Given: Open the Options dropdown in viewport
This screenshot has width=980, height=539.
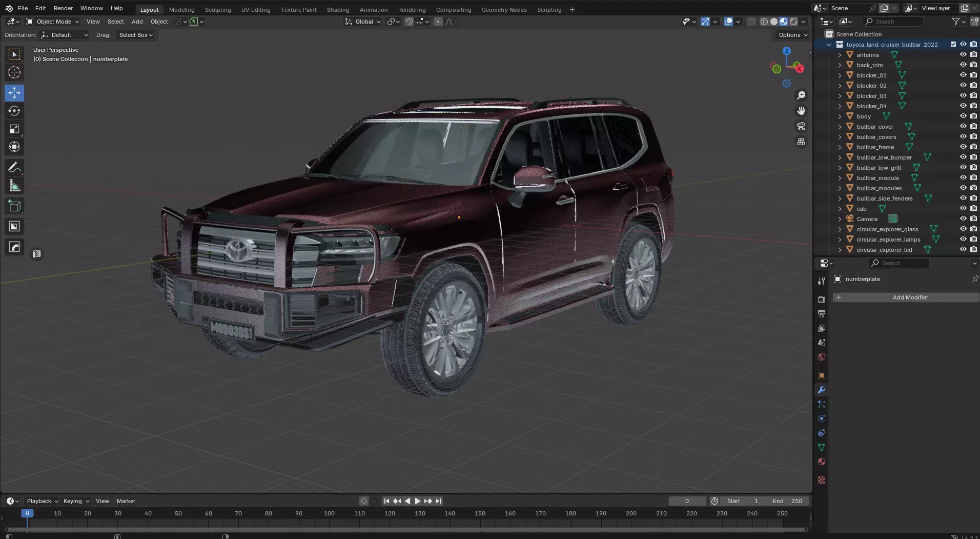Looking at the screenshot, I should pyautogui.click(x=792, y=35).
